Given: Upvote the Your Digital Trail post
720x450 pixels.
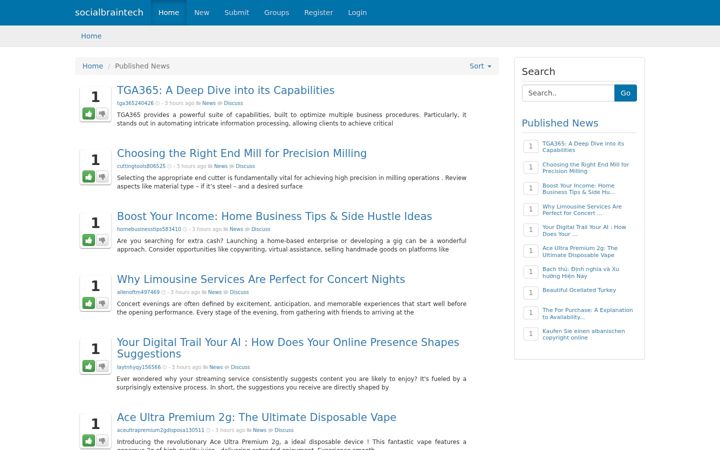Looking at the screenshot, I should point(89,366).
